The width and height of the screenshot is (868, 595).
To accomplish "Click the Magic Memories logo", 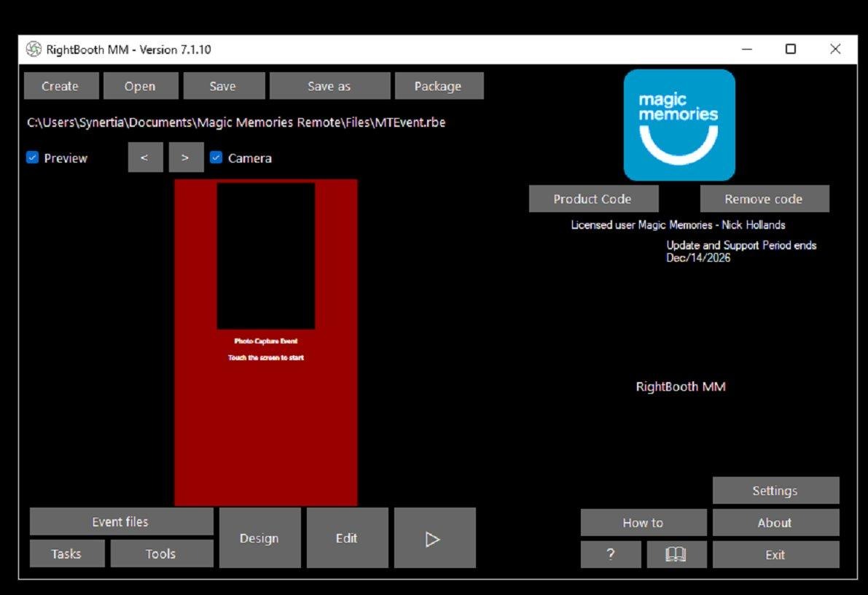I will coord(679,125).
